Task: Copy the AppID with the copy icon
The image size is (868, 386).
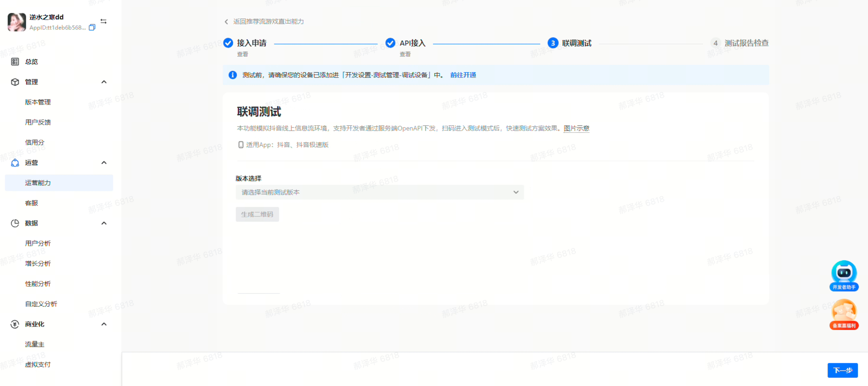Action: click(92, 27)
